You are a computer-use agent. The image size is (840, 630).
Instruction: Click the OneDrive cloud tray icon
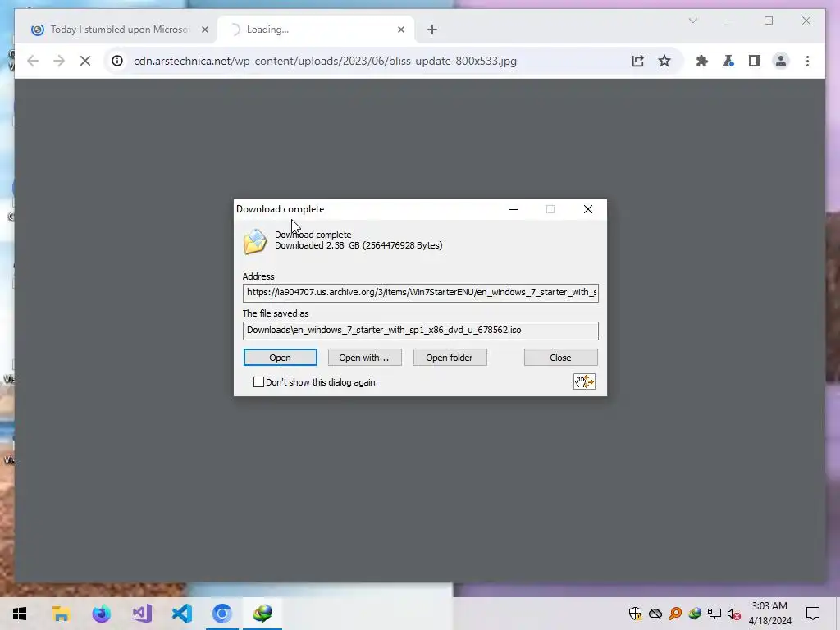[655, 614]
